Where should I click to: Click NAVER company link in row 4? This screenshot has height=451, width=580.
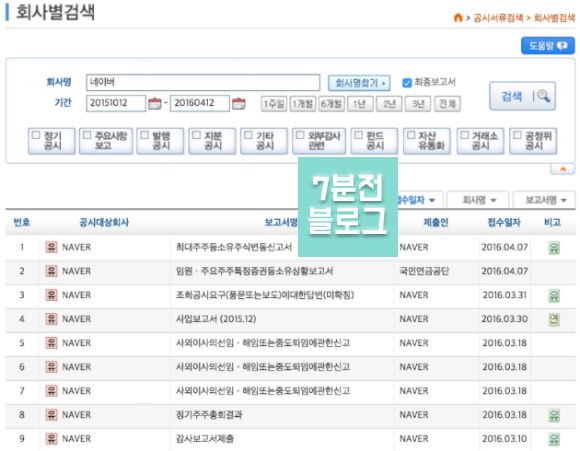pos(76,319)
